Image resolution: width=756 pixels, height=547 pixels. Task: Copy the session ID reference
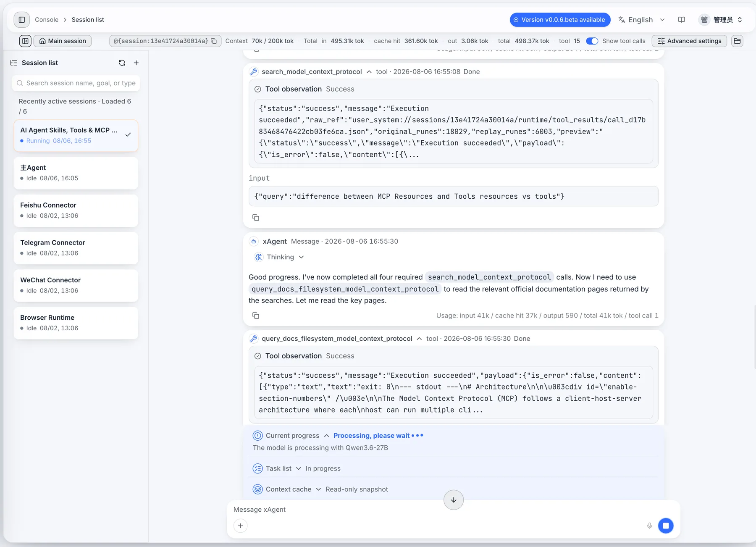(x=214, y=41)
